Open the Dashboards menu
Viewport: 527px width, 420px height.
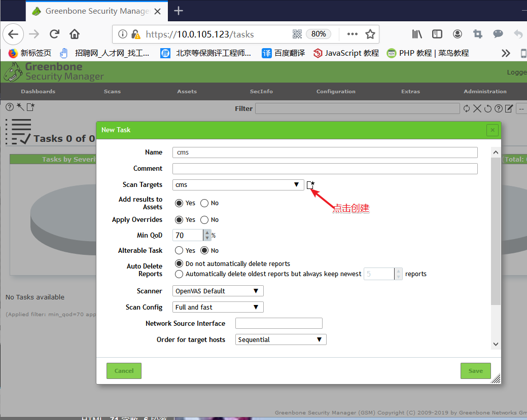click(x=38, y=91)
